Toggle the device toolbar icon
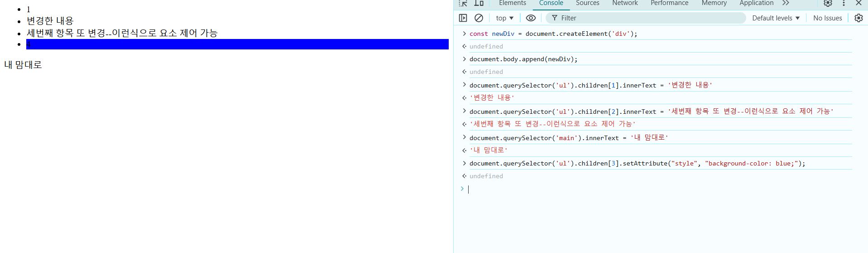This screenshot has width=868, height=253. [x=479, y=3]
